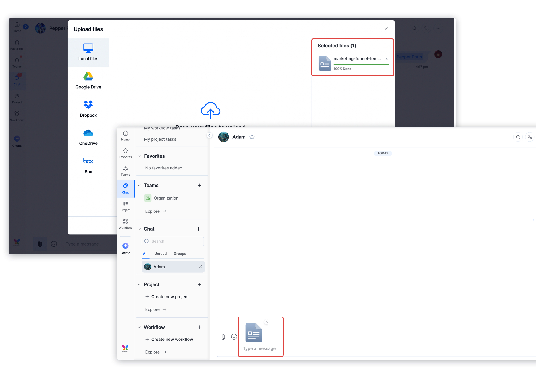The image size is (536, 392).
Task: Click Create new workflow
Action: click(x=169, y=339)
